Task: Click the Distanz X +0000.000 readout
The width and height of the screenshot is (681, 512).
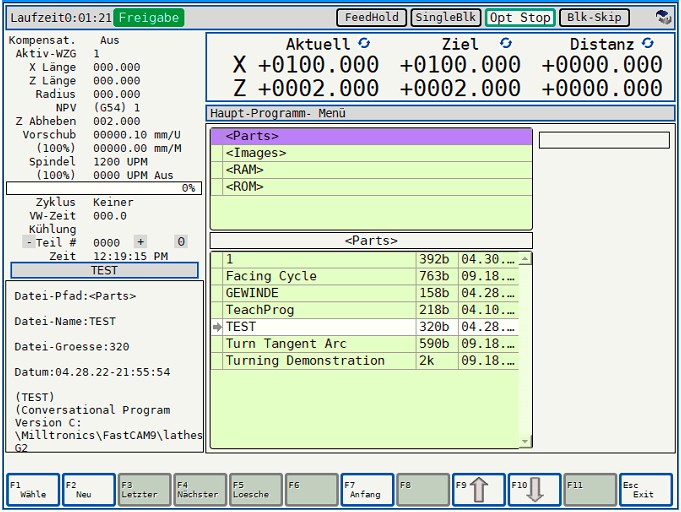Action: (x=602, y=65)
